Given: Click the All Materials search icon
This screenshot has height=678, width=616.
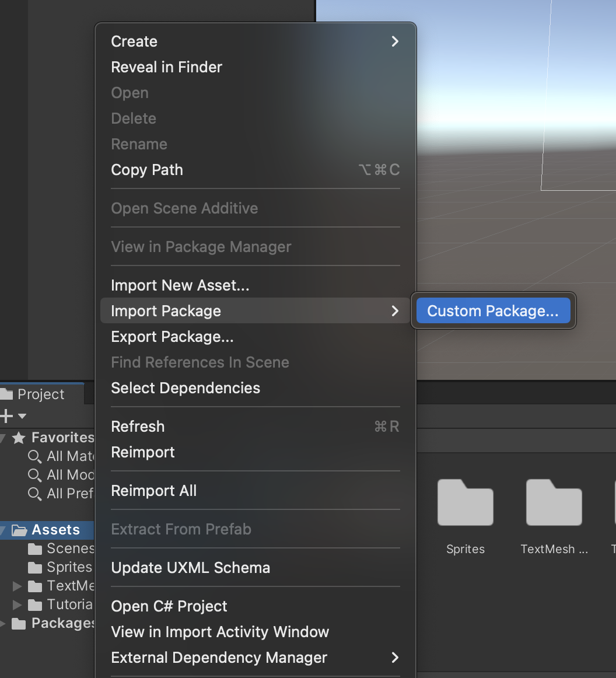Looking at the screenshot, I should click(x=34, y=457).
